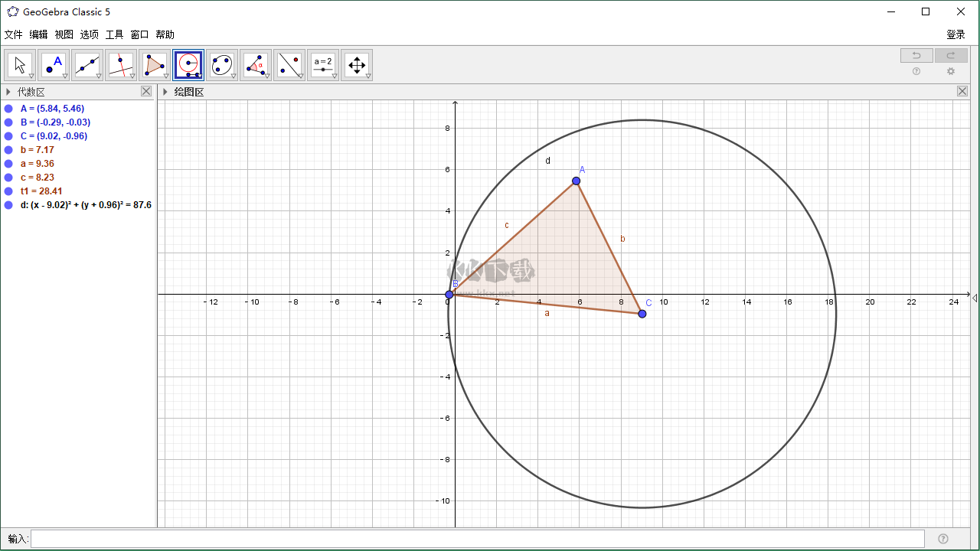Select the Perpendicular Line tool
980x551 pixels.
(x=121, y=64)
